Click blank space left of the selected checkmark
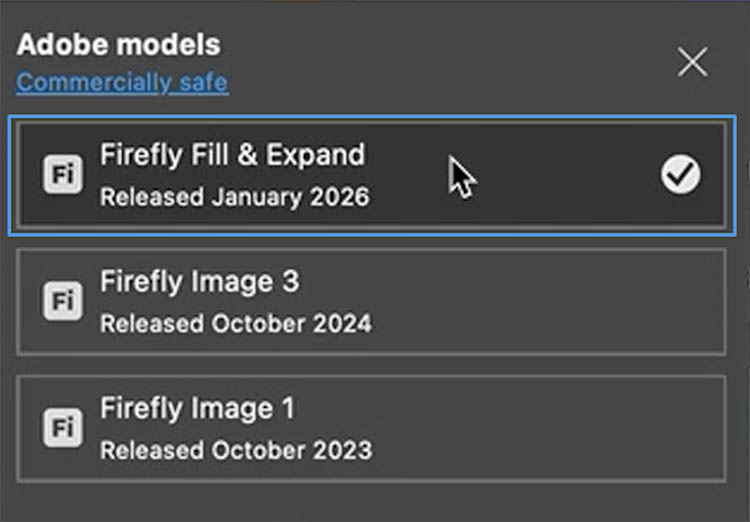This screenshot has height=522, width=750. coord(570,176)
